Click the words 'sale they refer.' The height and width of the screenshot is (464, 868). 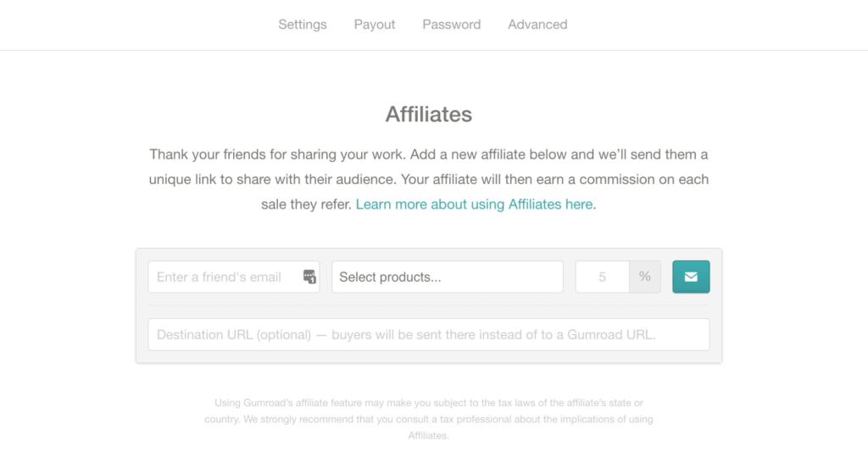[x=307, y=204]
